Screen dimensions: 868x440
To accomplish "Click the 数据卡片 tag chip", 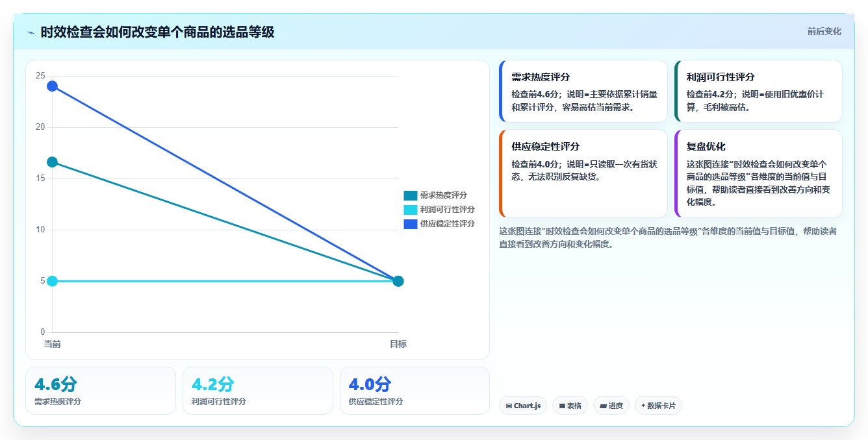I will click(658, 406).
